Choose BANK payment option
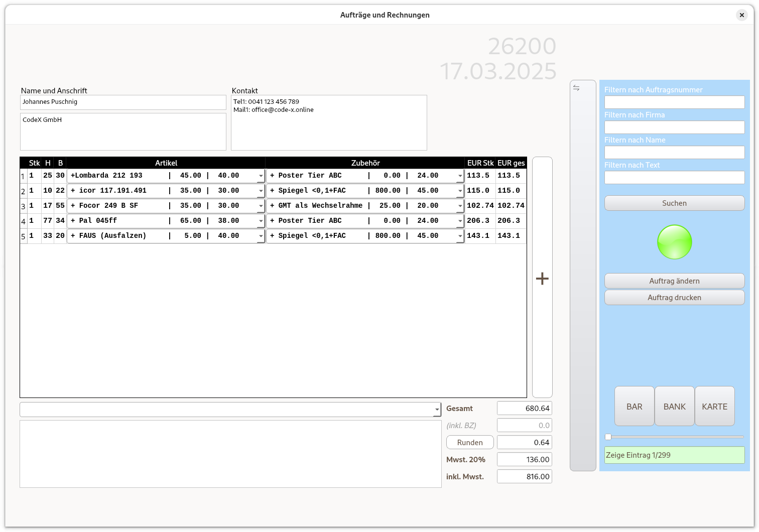 point(674,407)
